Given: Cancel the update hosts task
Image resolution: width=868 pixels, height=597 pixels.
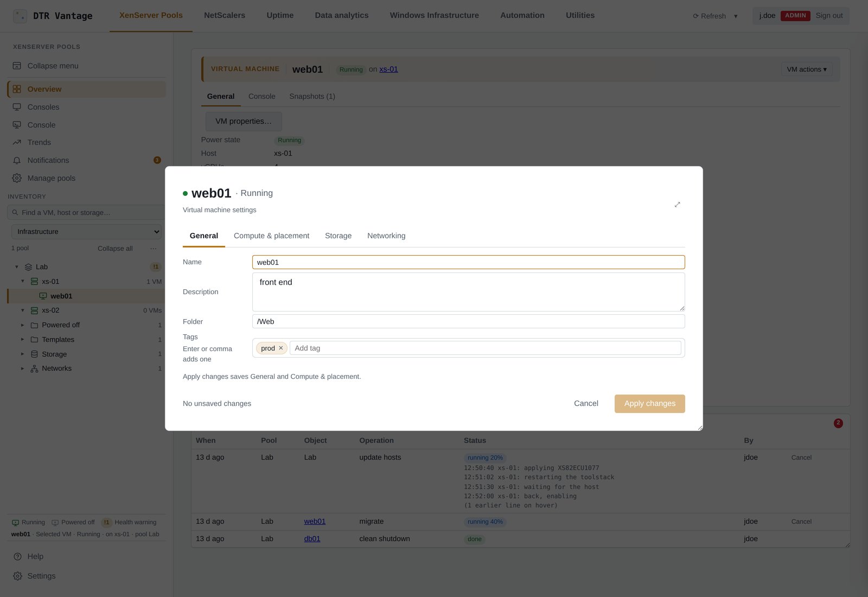Looking at the screenshot, I should [801, 458].
